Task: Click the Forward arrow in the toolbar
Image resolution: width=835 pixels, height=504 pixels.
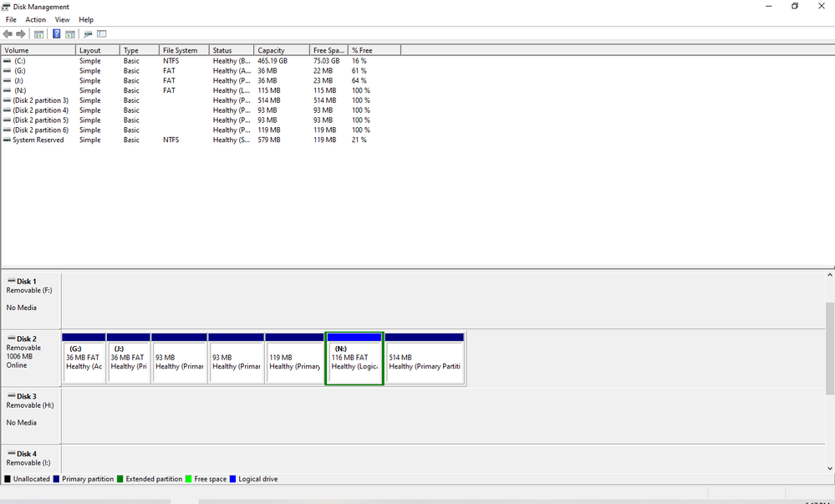Action: [21, 34]
